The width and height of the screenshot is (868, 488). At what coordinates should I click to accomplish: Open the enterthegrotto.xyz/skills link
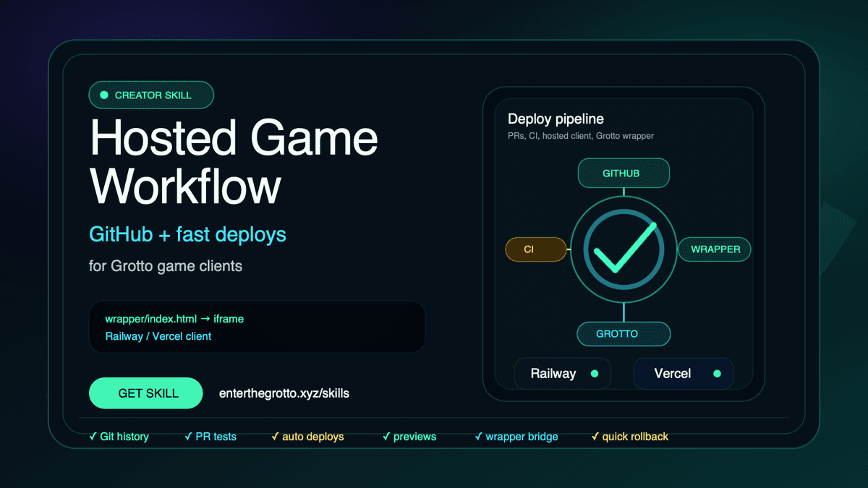[284, 394]
